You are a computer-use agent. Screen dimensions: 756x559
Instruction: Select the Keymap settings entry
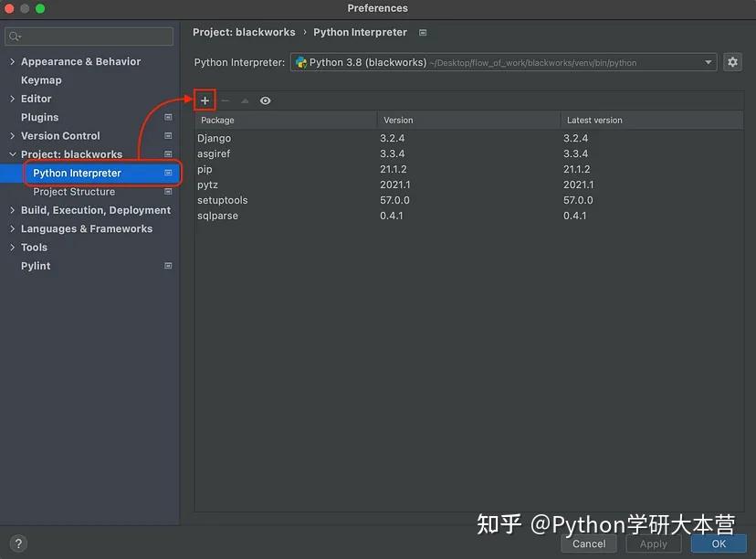41,80
